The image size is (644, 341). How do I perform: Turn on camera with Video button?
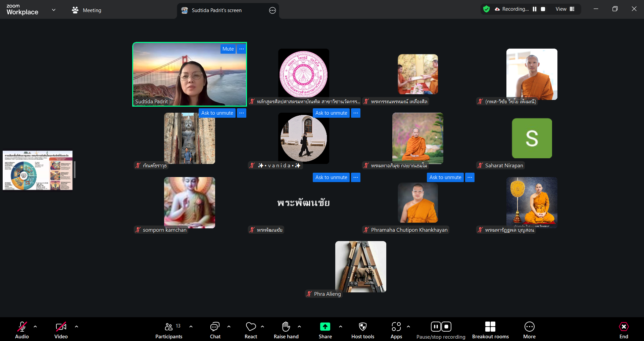61,330
